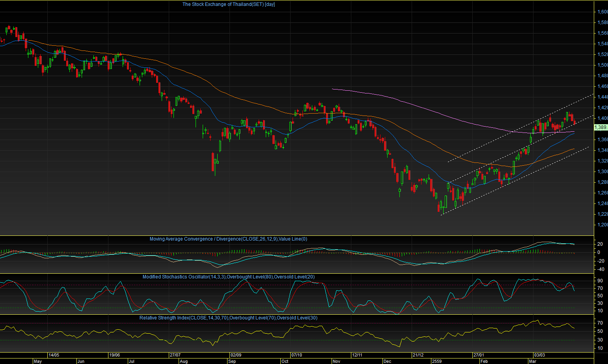Click the 2559 year label
The width and height of the screenshot is (608, 364).
coord(437,361)
